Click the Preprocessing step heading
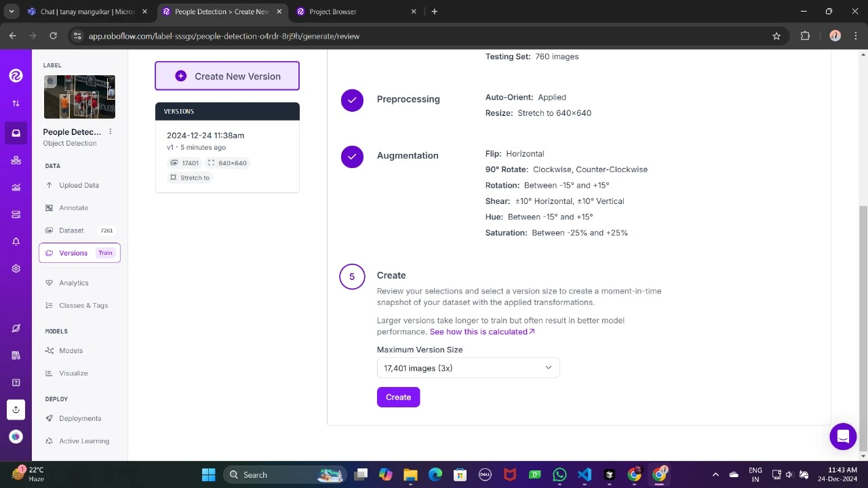This screenshot has width=868, height=488. (x=408, y=99)
